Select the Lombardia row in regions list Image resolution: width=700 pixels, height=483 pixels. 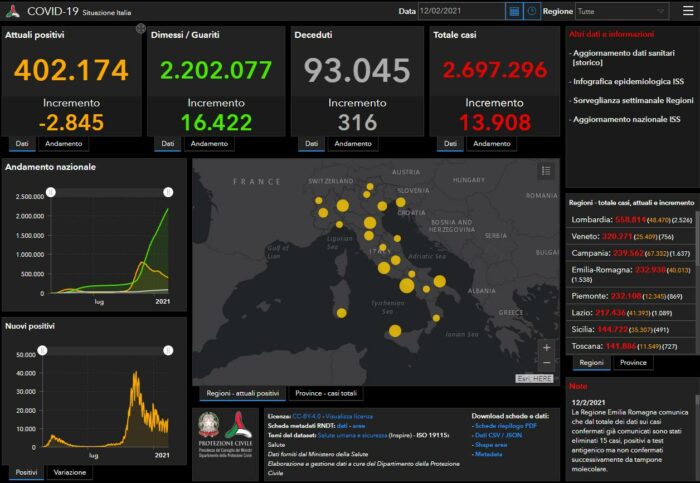coord(631,220)
